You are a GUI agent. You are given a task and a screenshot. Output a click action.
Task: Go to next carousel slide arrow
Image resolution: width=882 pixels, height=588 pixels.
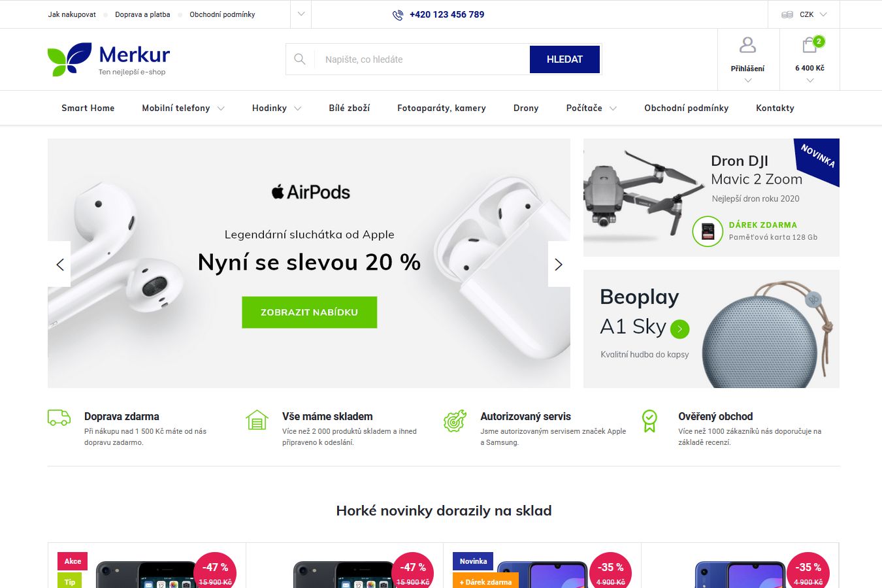coord(559,264)
